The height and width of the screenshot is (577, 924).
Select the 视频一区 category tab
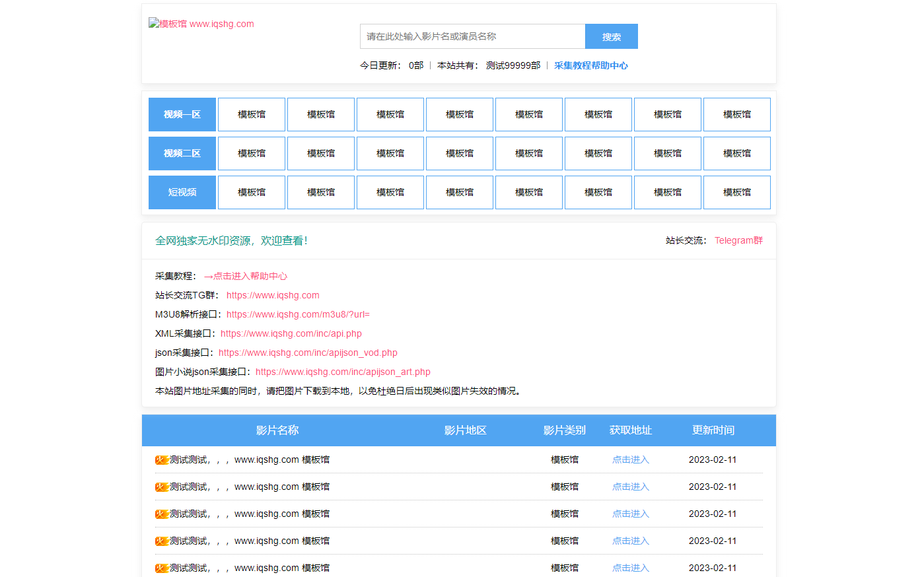pyautogui.click(x=182, y=115)
